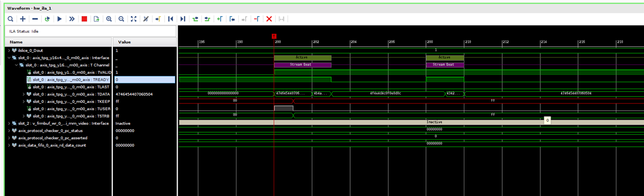Click the Search magnifier icon in waveform toolbar
The image size is (644, 196).
[x=11, y=19]
